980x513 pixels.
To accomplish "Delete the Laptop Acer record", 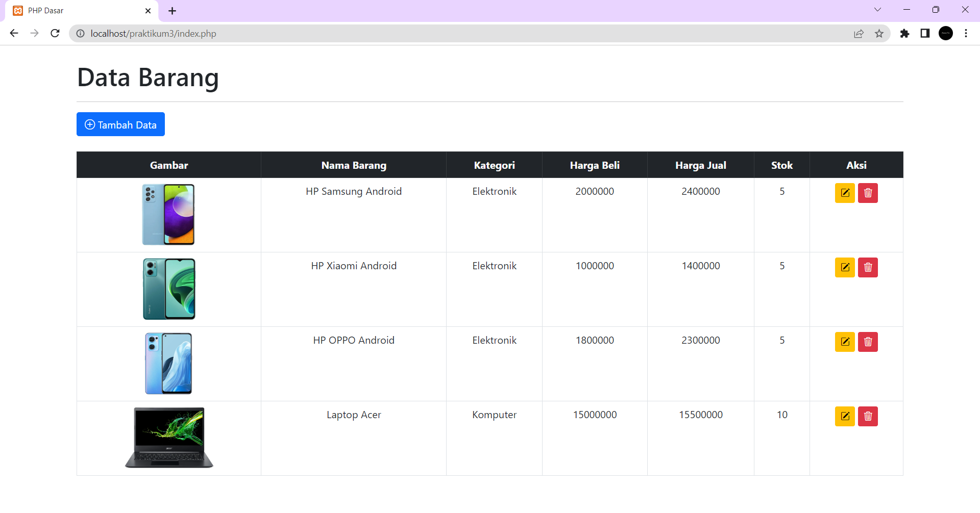I will click(x=868, y=416).
